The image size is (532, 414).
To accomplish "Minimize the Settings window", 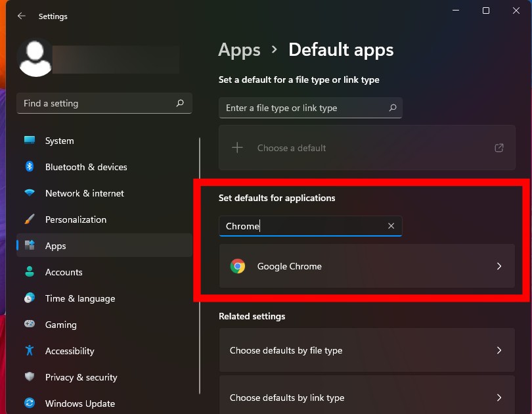I will [x=456, y=11].
